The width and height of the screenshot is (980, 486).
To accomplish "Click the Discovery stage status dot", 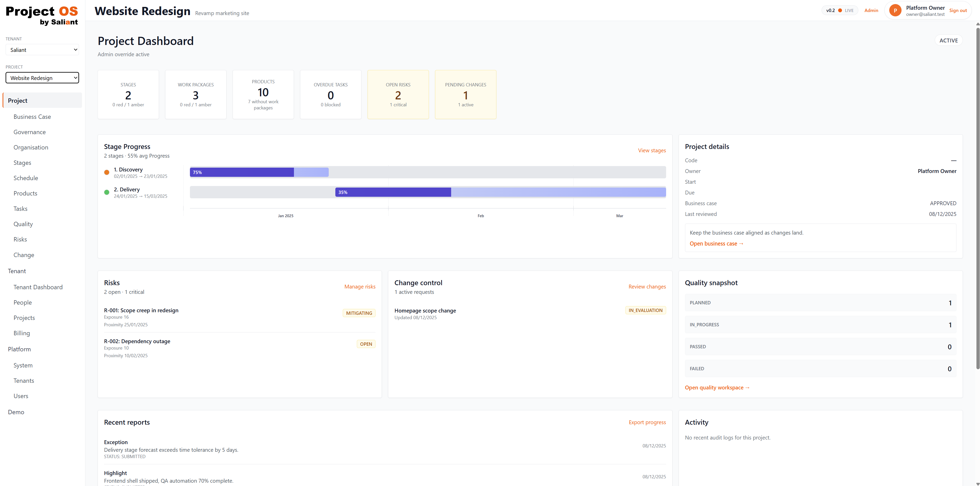I will pyautogui.click(x=107, y=172).
